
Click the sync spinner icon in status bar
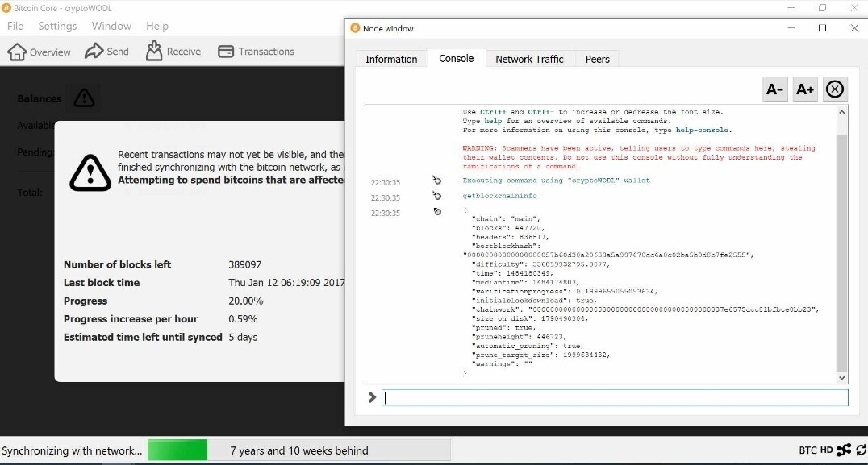click(862, 450)
